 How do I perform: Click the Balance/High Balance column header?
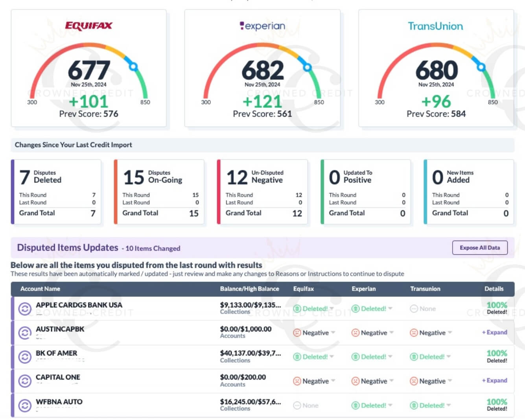[x=249, y=289]
